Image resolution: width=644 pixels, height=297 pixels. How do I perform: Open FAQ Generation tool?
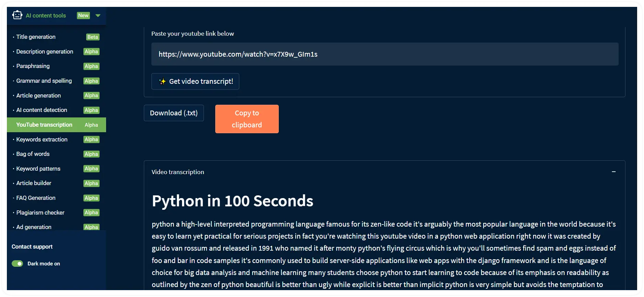click(x=36, y=198)
